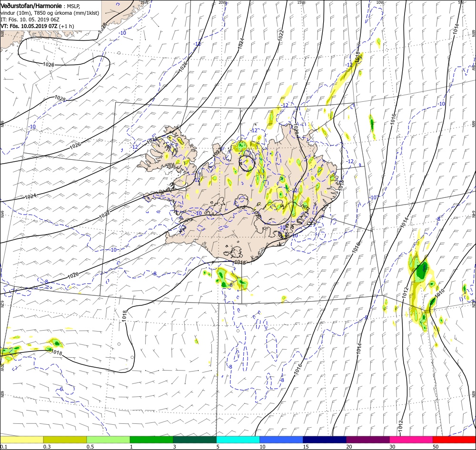
Task: Click the navy 15 mm legend block
Action: [x=325, y=440]
